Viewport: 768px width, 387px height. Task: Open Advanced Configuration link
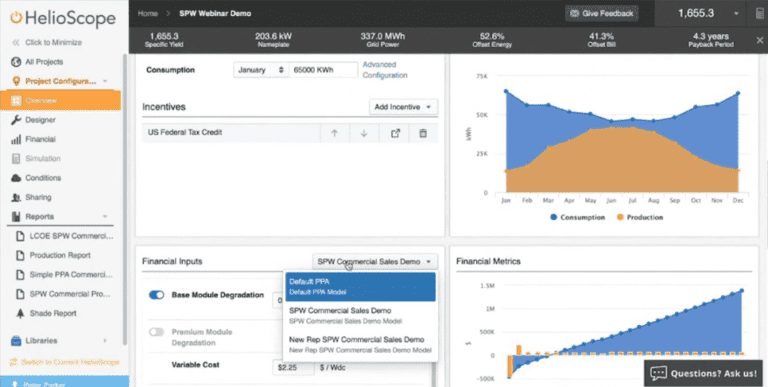tap(385, 70)
